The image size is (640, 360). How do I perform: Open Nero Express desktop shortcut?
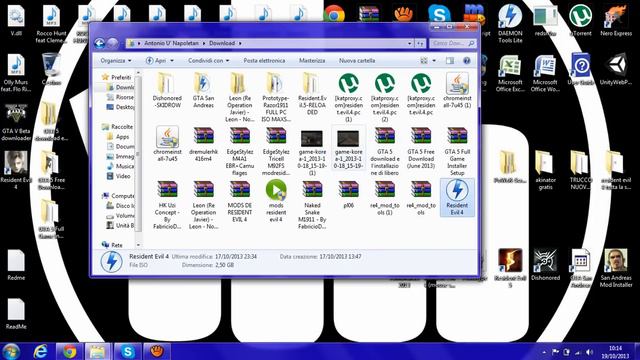(x=616, y=20)
